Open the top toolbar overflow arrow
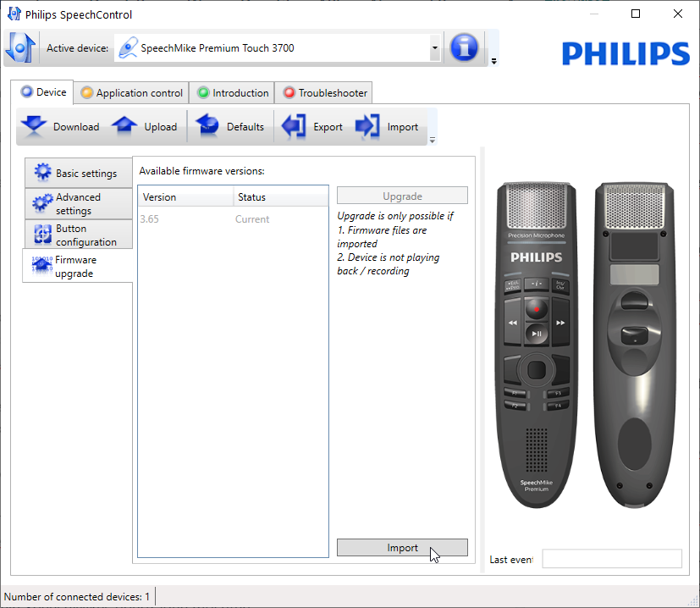The height and width of the screenshot is (608, 700). coord(493,61)
